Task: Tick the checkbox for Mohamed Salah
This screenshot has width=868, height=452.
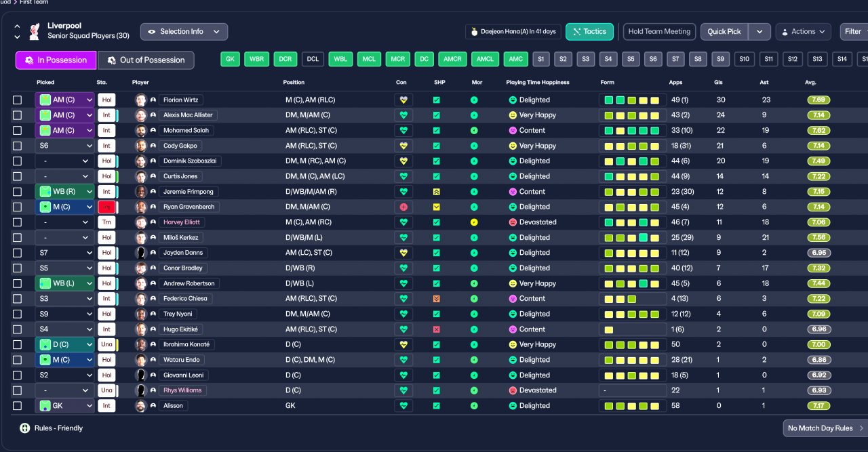Action: 17,130
